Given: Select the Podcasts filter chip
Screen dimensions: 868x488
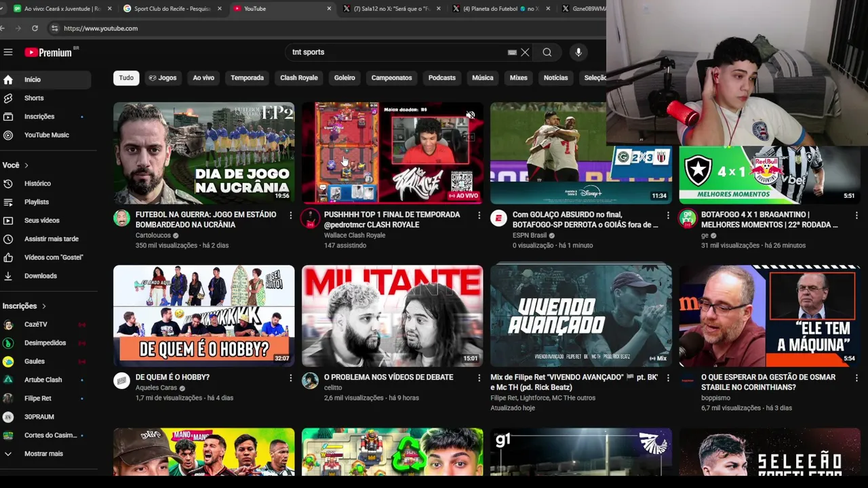Looking at the screenshot, I should tap(442, 78).
